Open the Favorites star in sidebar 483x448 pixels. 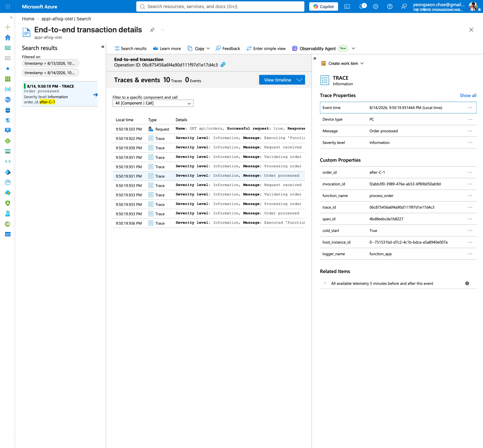[x=8, y=69]
